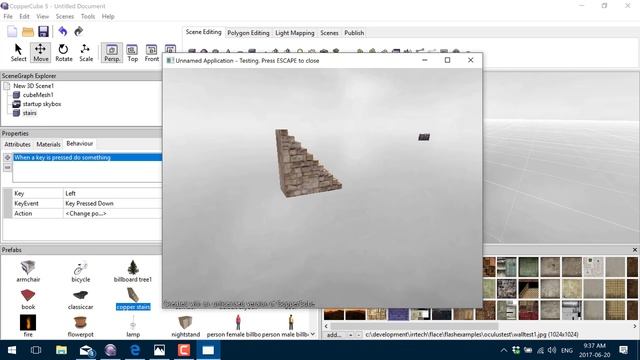Open the Action Change po... value
This screenshot has height=360, width=640.
pos(113,213)
